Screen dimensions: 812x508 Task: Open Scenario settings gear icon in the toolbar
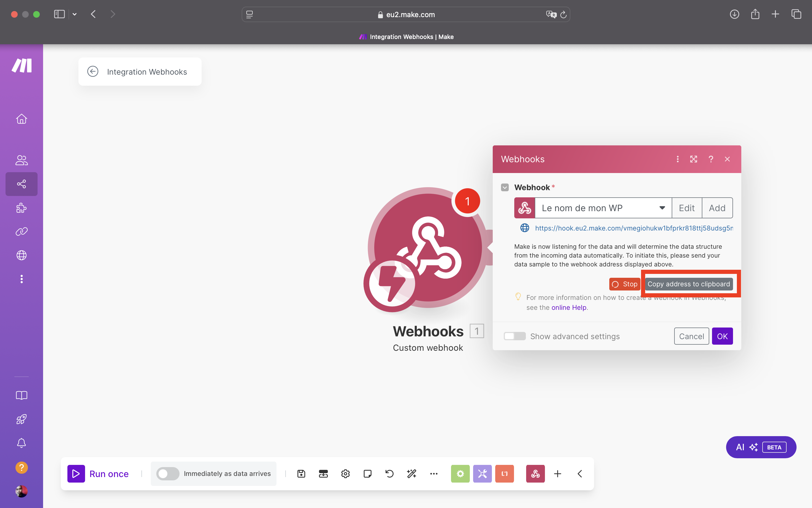tap(346, 474)
